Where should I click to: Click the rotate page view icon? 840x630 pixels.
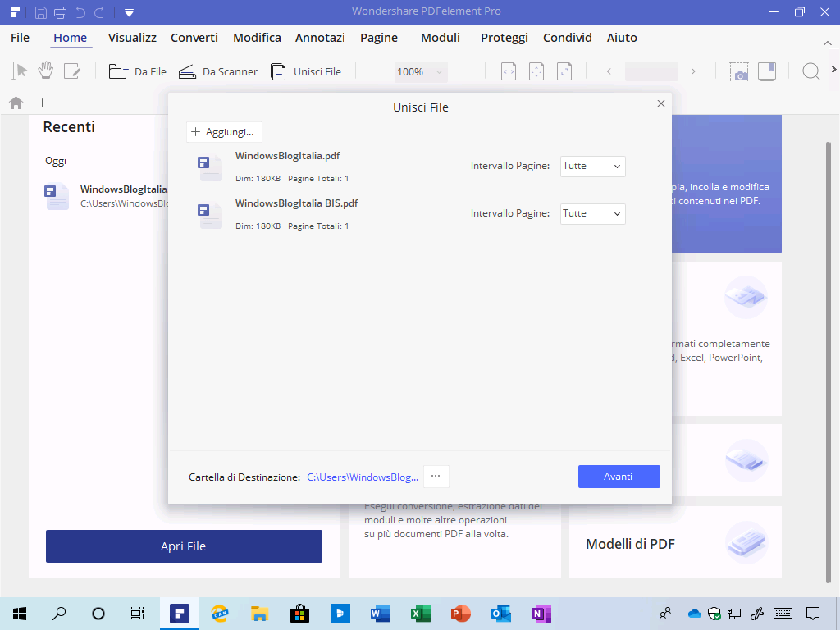coord(564,71)
